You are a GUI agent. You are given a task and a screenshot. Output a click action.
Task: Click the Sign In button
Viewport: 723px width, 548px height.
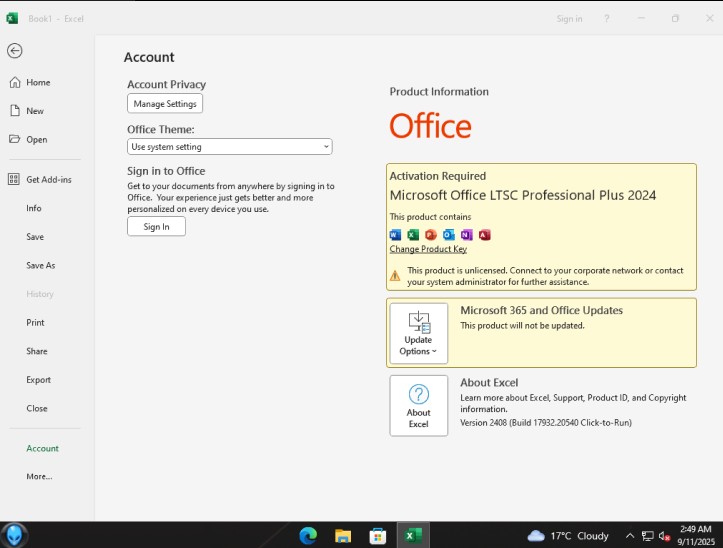click(x=156, y=226)
